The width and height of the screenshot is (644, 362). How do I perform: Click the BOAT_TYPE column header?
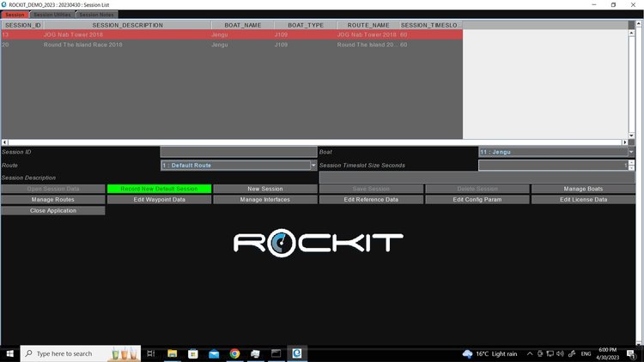[x=306, y=25]
